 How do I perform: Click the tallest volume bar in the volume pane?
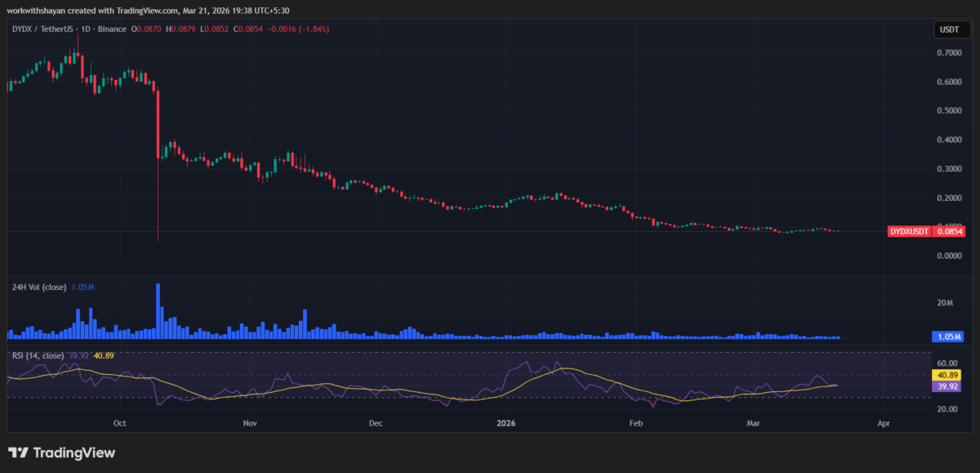(157, 310)
